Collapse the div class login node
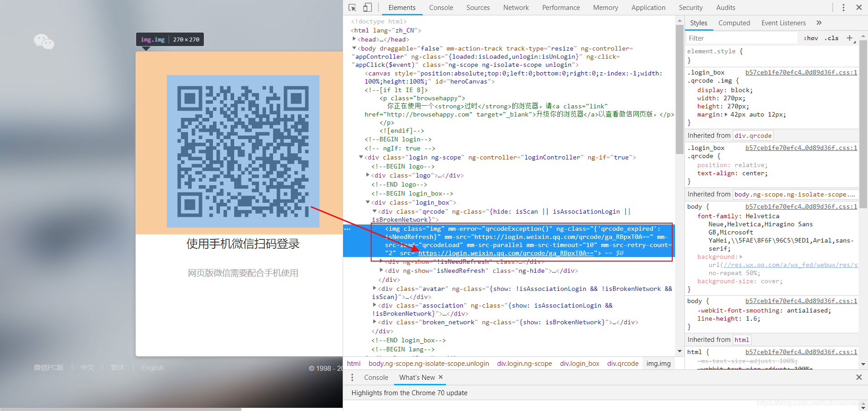 tap(361, 157)
